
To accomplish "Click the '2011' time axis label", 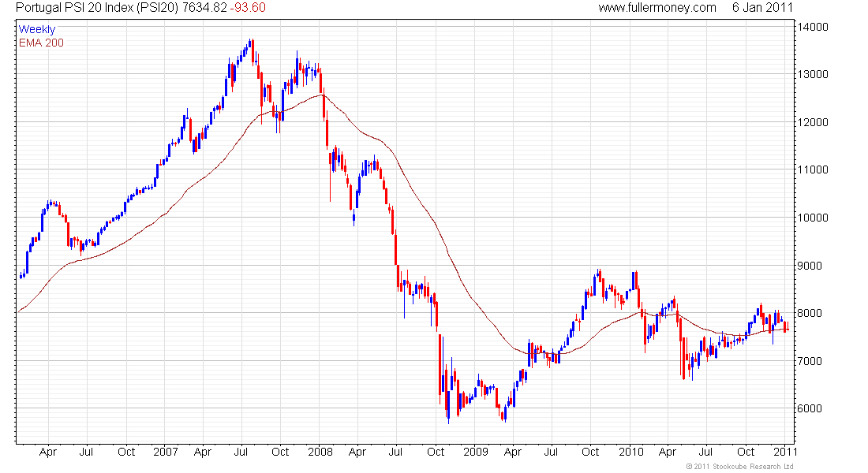I will tap(785, 452).
